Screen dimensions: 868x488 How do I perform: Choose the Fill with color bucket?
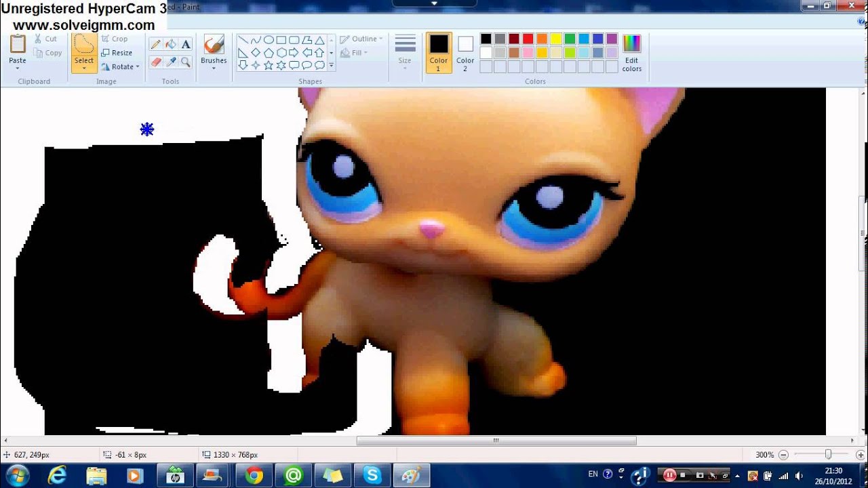click(x=171, y=44)
